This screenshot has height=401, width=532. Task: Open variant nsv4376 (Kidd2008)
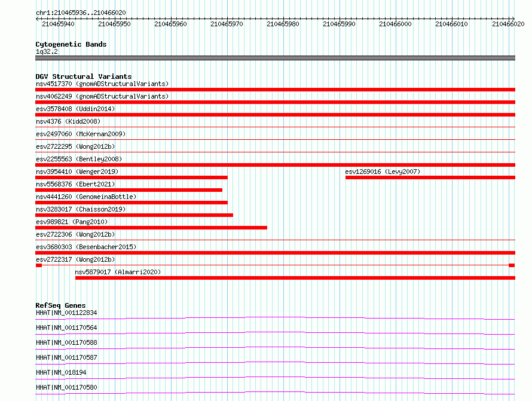68,121
